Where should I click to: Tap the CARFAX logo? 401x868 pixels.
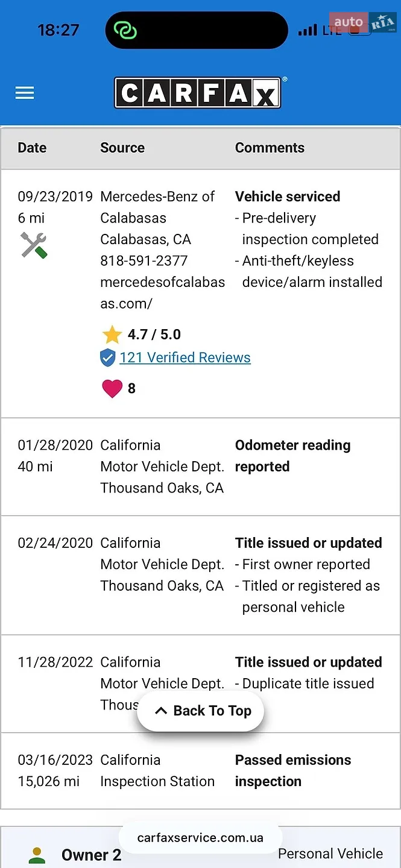point(197,93)
